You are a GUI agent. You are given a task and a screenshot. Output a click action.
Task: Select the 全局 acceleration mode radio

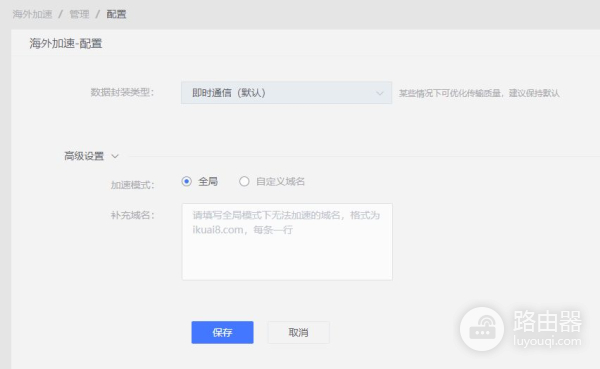click(186, 181)
